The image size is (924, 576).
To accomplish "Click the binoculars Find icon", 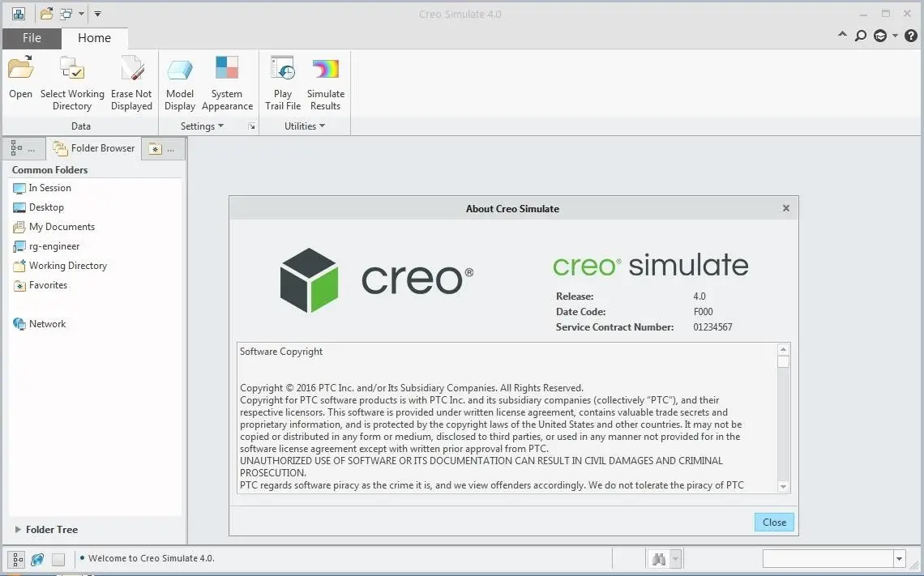I will point(659,558).
